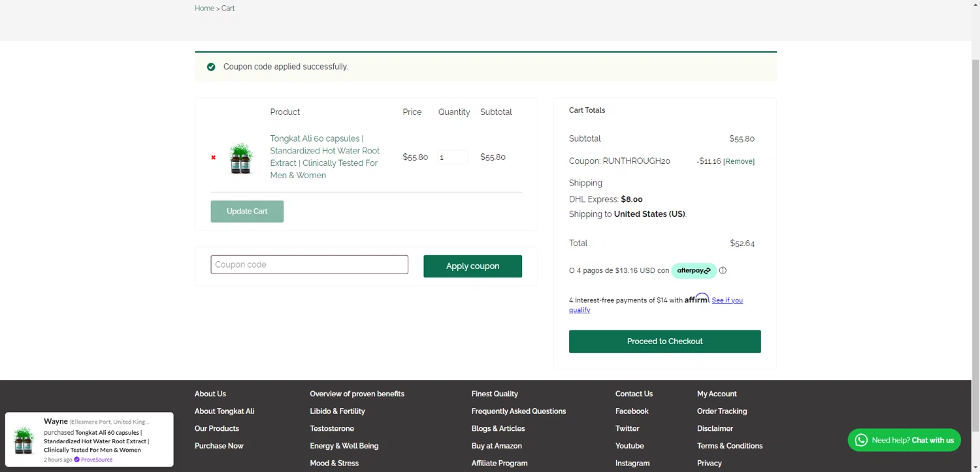Open Tongkat Ali 60 capsules product link

[325, 157]
